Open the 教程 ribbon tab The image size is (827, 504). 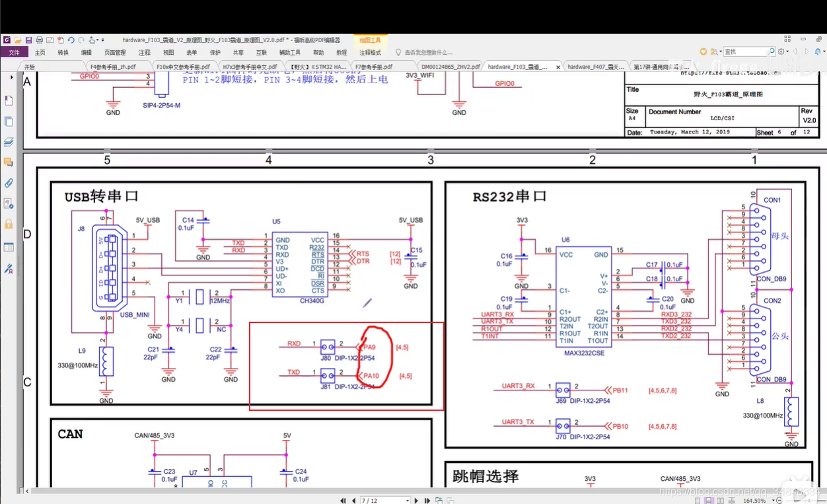(342, 53)
